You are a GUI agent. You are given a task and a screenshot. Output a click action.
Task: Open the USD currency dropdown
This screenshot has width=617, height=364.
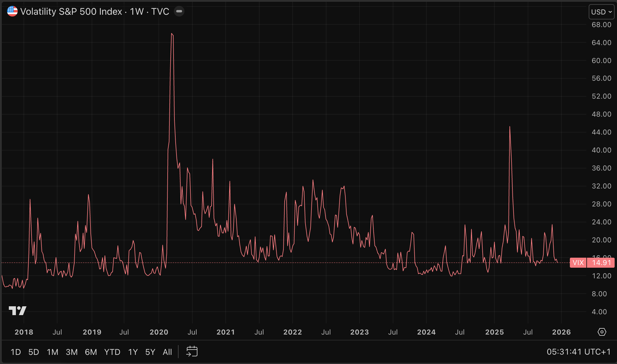601,12
